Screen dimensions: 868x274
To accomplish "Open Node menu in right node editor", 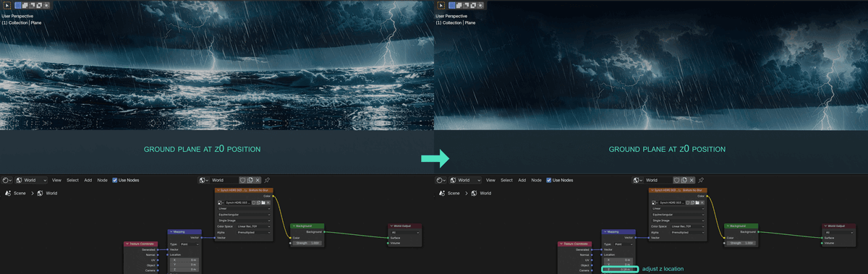I will tap(536, 180).
